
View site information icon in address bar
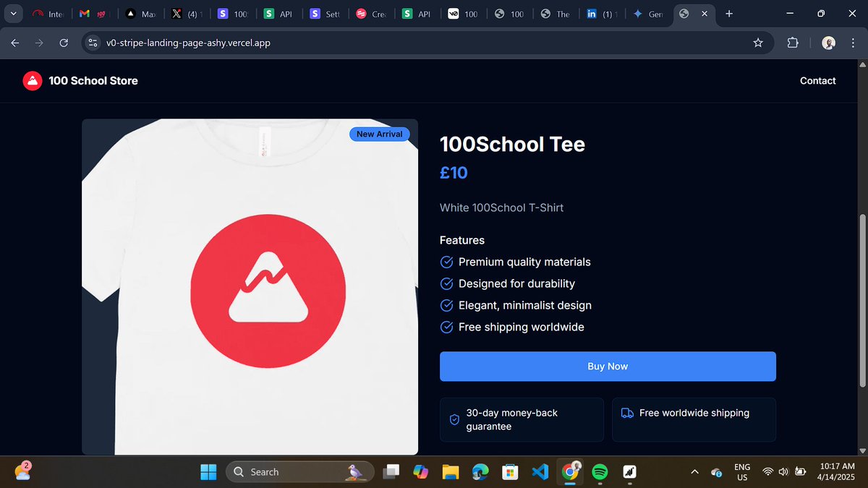click(93, 43)
